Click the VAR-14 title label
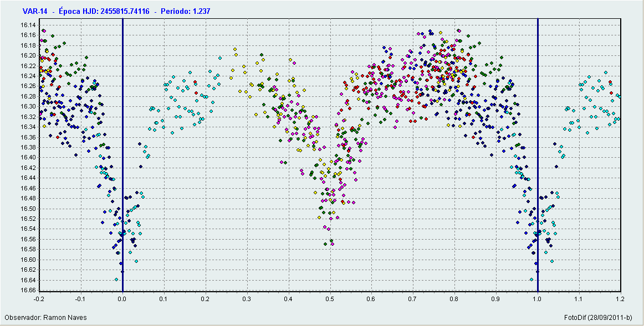Image resolution: width=644 pixels, height=326 pixels. coord(35,12)
